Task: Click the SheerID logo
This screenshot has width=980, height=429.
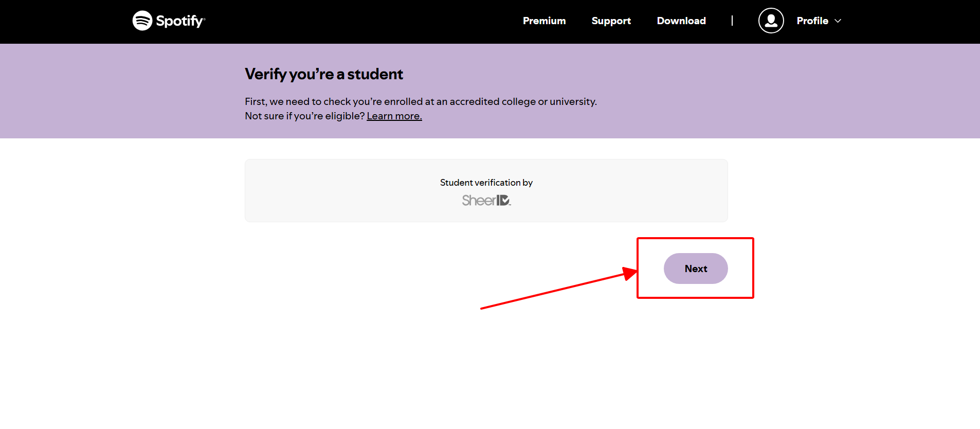Action: tap(486, 200)
